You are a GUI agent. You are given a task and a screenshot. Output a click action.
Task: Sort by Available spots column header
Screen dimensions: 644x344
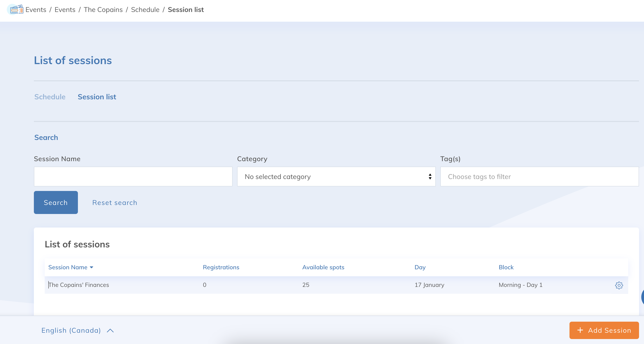click(323, 267)
